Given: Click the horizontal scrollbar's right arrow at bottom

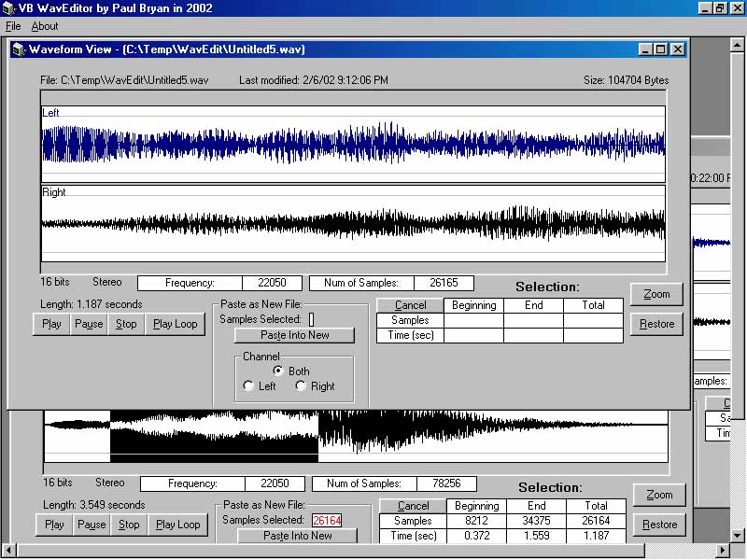Looking at the screenshot, I should (721, 551).
